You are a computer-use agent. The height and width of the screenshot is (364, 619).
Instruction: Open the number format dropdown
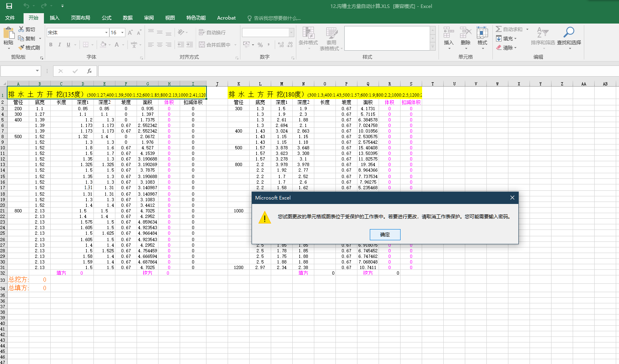[292, 33]
